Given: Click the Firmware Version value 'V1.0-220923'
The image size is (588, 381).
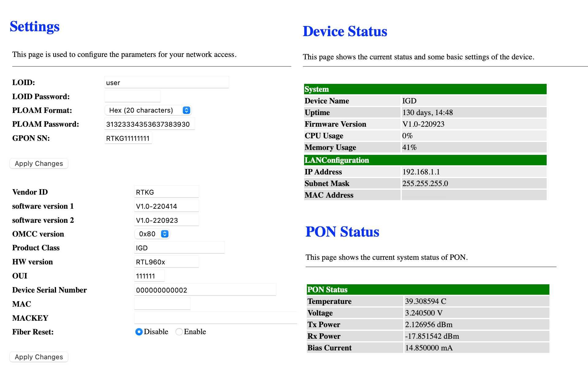Looking at the screenshot, I should tap(423, 124).
